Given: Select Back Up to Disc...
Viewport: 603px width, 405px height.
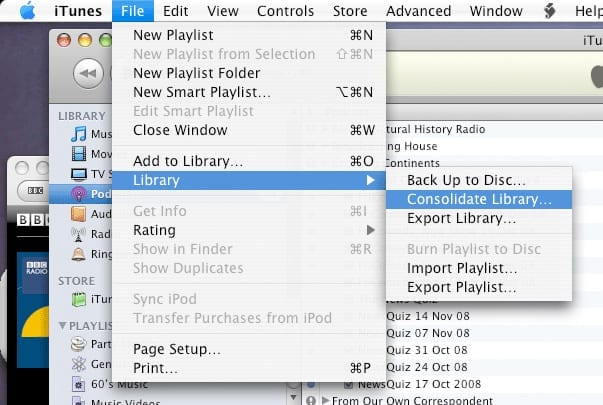Looking at the screenshot, I should (x=479, y=180).
